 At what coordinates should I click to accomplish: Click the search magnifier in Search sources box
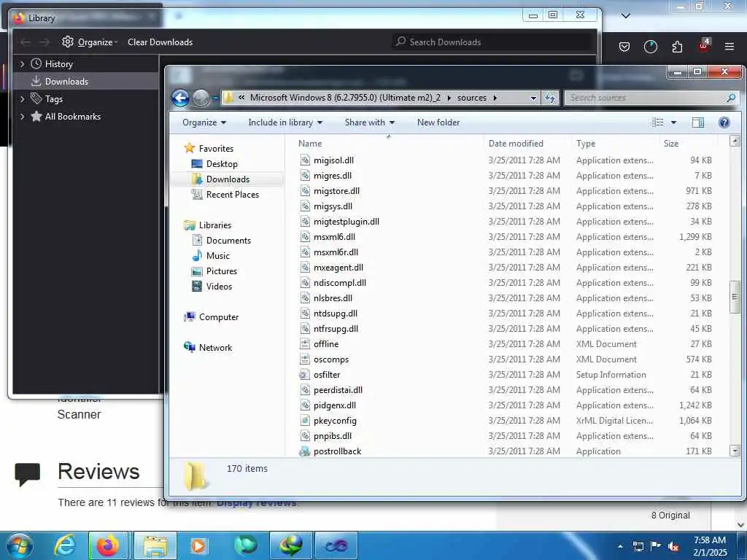coord(731,98)
